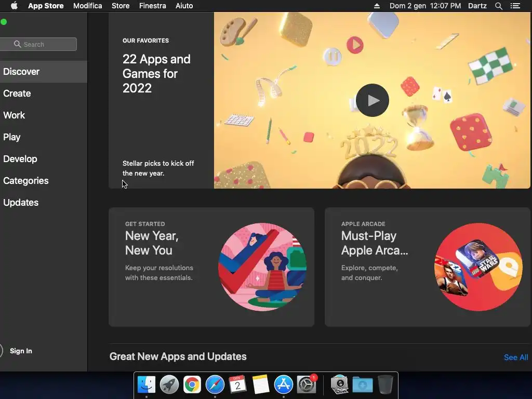
Task: Click Sign In link
Action: pos(21,351)
